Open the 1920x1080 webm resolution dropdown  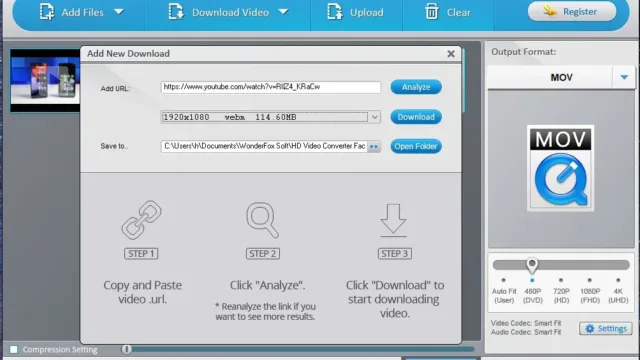pos(271,117)
